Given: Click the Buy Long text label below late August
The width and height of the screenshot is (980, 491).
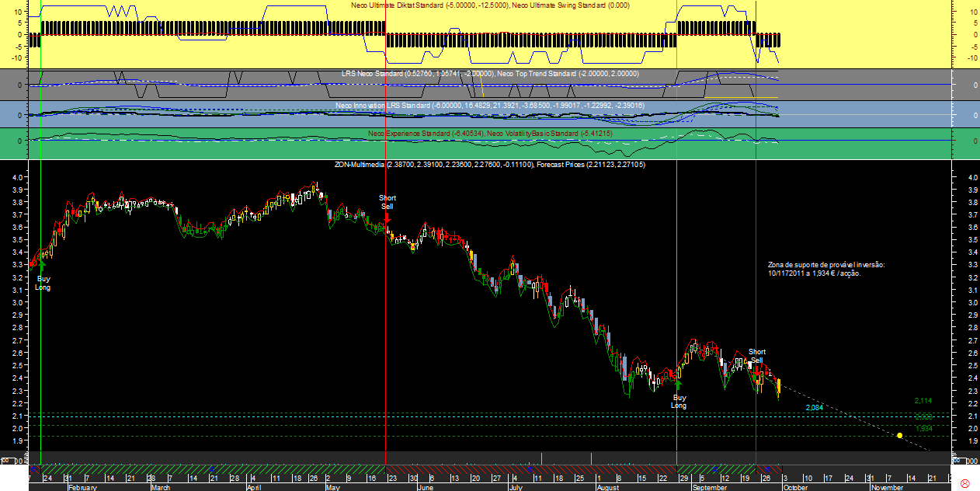Looking at the screenshot, I should [x=679, y=401].
